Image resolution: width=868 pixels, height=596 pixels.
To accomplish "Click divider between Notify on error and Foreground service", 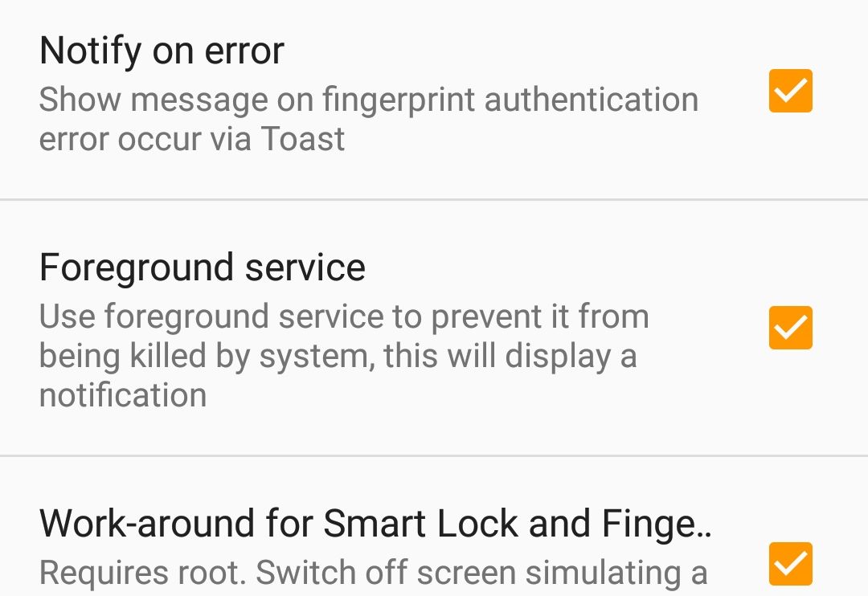I will pyautogui.click(x=434, y=199).
